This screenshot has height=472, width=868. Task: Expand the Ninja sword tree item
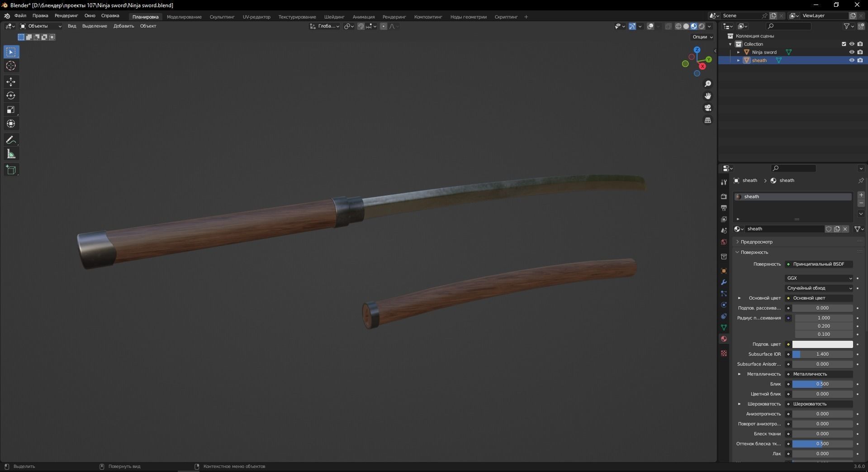pyautogui.click(x=738, y=52)
